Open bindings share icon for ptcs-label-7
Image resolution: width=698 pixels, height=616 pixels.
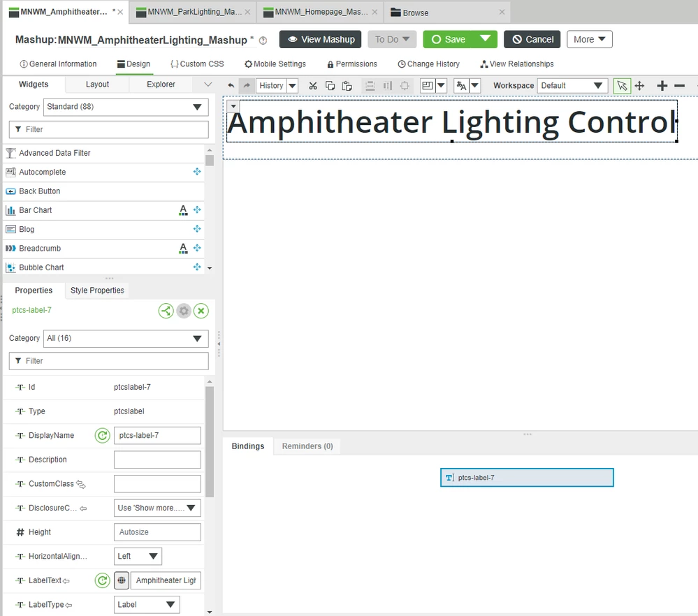[166, 311]
